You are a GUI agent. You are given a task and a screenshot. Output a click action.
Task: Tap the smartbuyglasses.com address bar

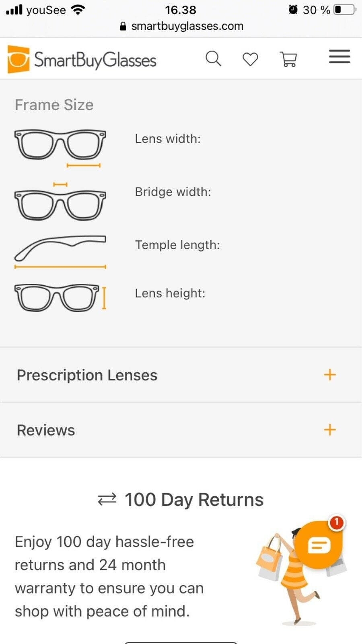point(182,26)
